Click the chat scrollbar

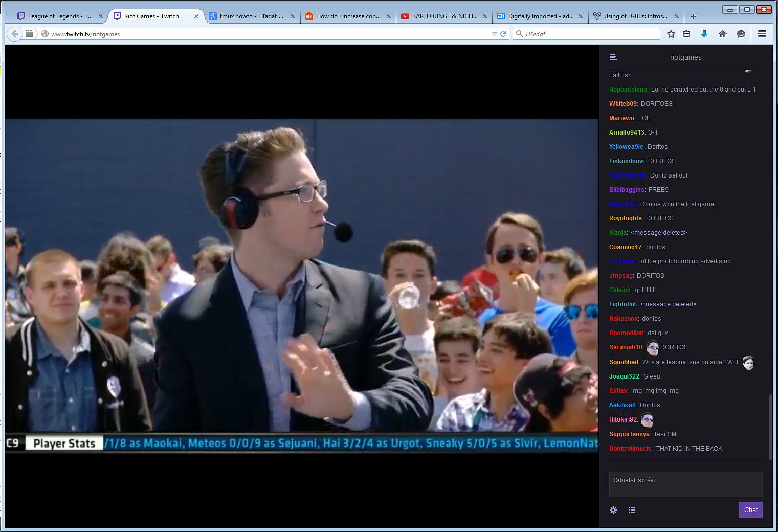(x=771, y=427)
